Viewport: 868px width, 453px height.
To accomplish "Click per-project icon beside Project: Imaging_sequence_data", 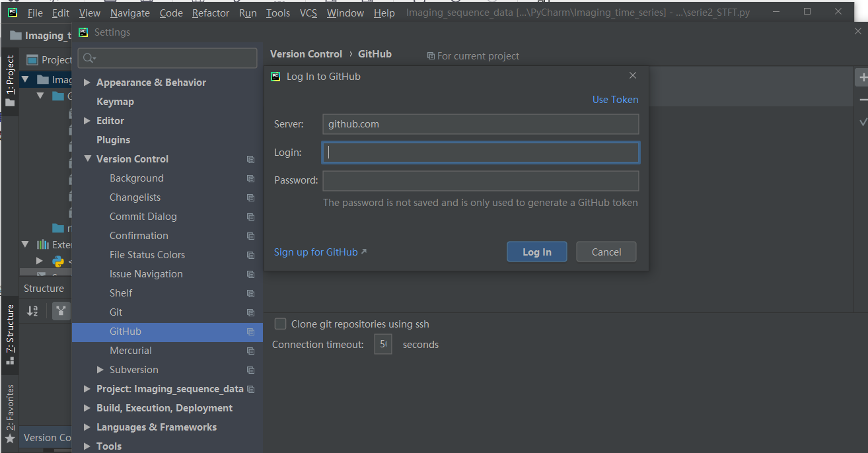I will (250, 389).
